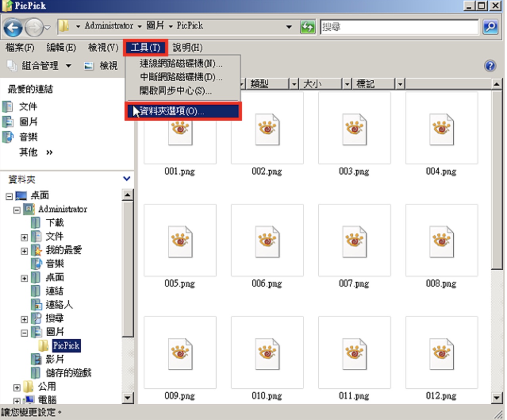Image resolution: width=507 pixels, height=420 pixels.
Task: Collapse the 圖片 tree node
Action: pos(24,333)
